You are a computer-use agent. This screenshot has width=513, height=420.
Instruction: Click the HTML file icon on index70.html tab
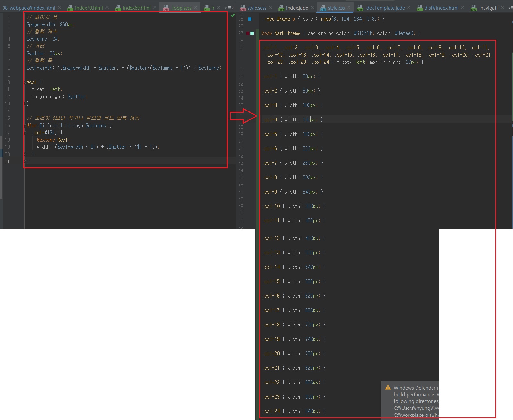(x=70, y=8)
